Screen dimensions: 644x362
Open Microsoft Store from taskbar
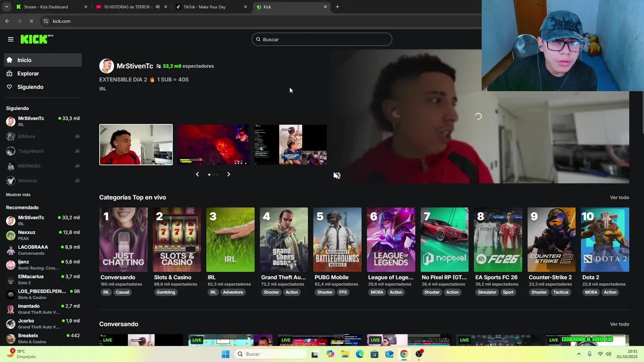pos(374,354)
